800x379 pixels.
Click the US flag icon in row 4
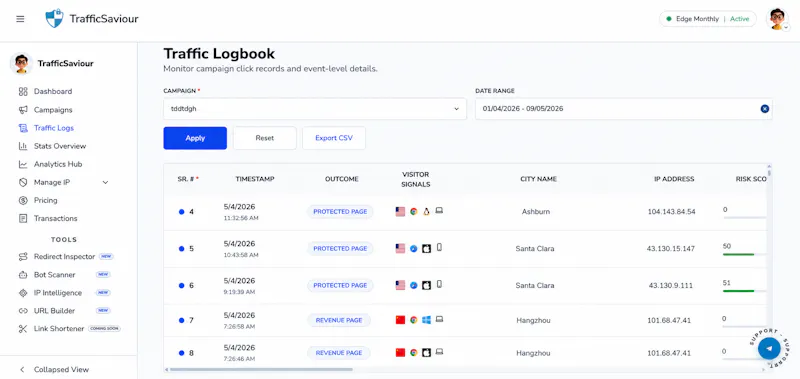click(x=401, y=211)
